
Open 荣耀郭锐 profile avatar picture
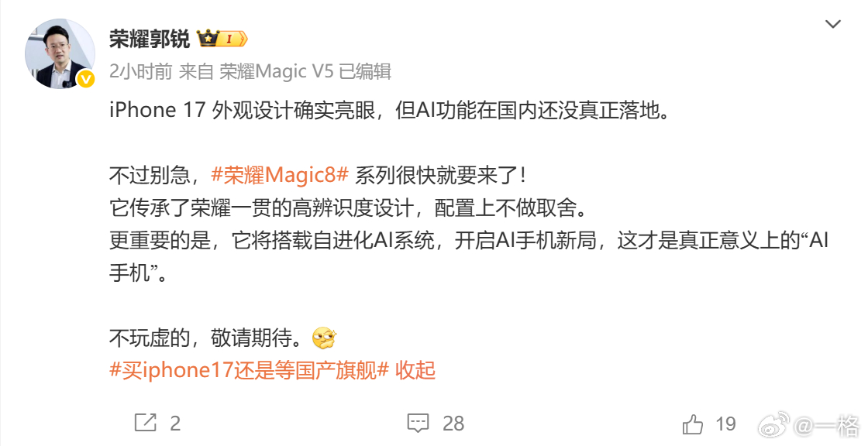click(x=60, y=53)
